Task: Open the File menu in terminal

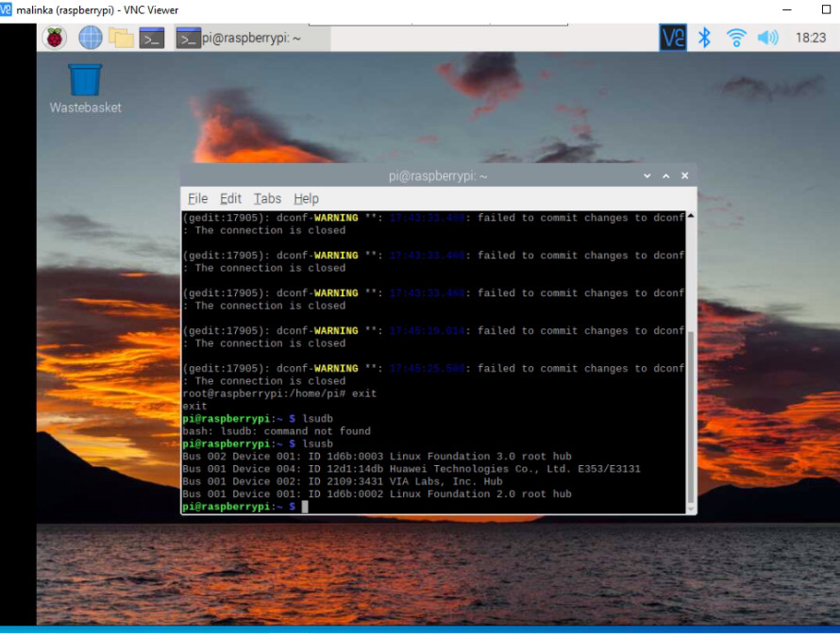Action: point(197,199)
